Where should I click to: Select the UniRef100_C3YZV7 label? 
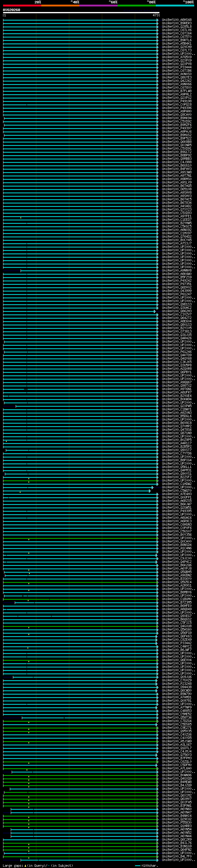(177, 315)
